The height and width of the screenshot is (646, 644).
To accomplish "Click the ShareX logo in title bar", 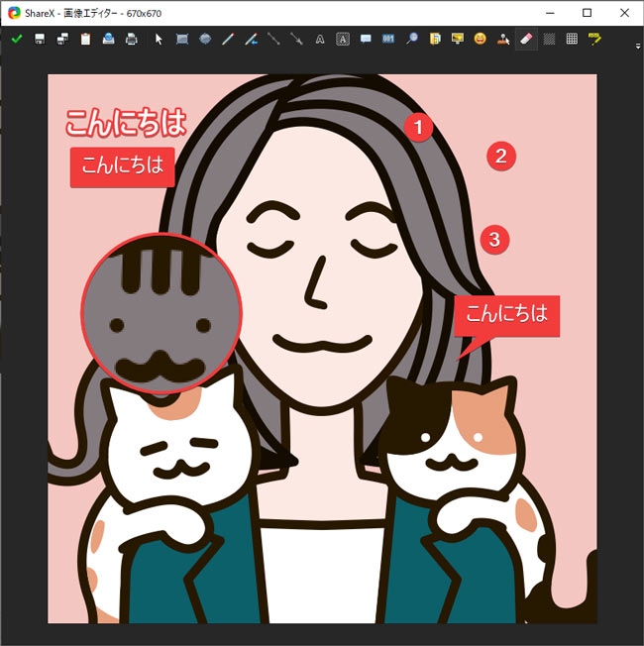I will point(14,13).
